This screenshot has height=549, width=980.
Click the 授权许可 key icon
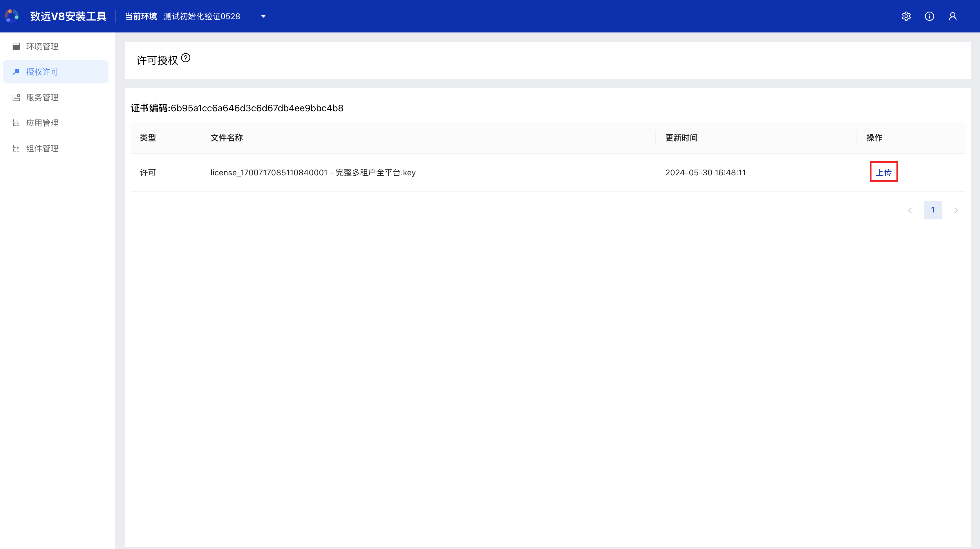coord(16,72)
